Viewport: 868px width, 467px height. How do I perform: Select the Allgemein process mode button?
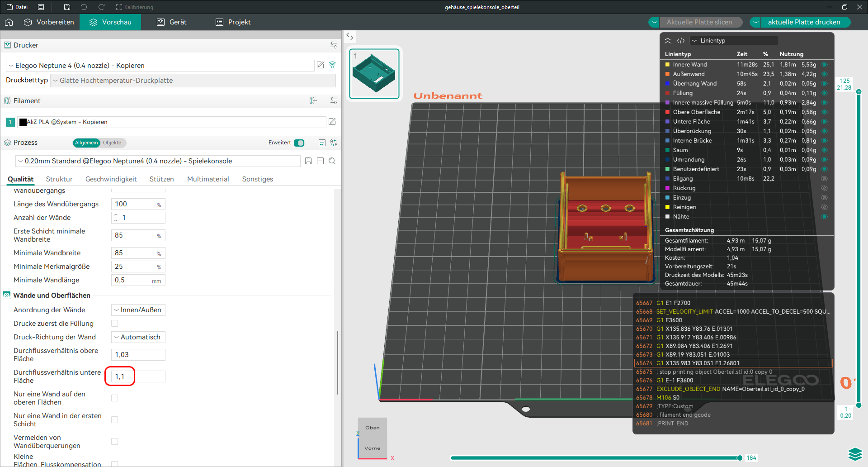point(86,143)
